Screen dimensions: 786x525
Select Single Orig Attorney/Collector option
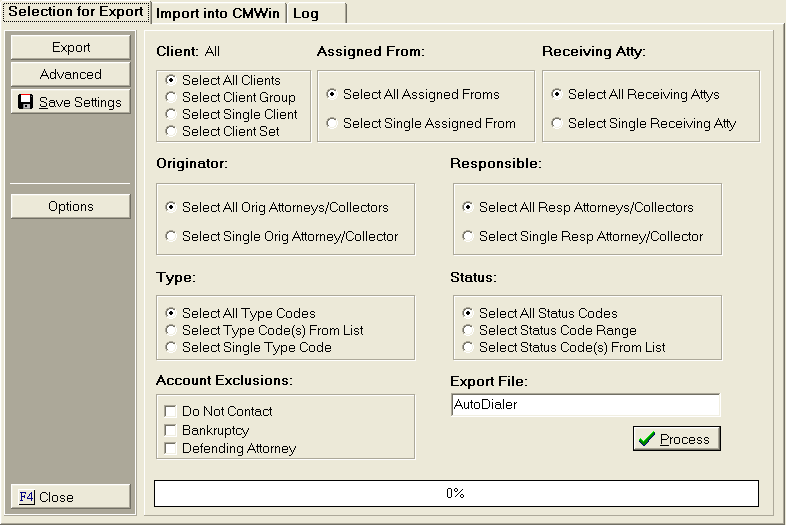coord(172,236)
